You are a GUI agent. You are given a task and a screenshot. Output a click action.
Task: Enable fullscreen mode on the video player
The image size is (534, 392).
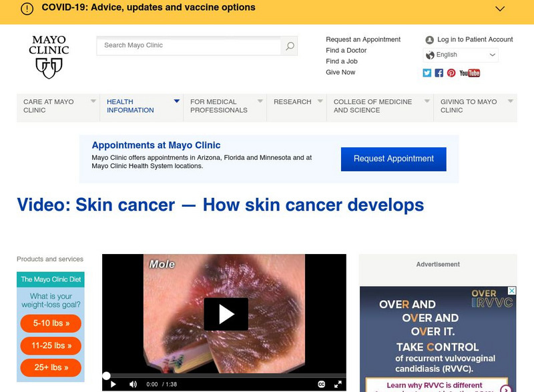tap(337, 383)
